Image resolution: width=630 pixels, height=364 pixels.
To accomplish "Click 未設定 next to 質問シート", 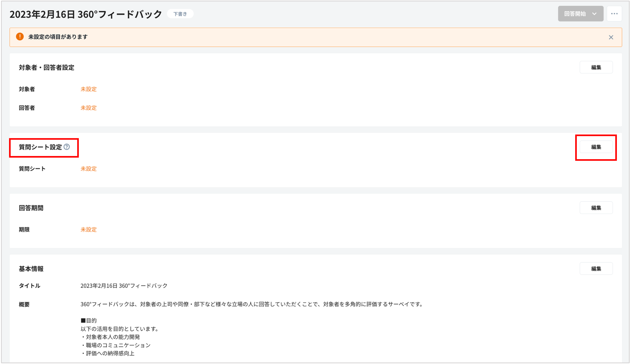I will coord(89,169).
